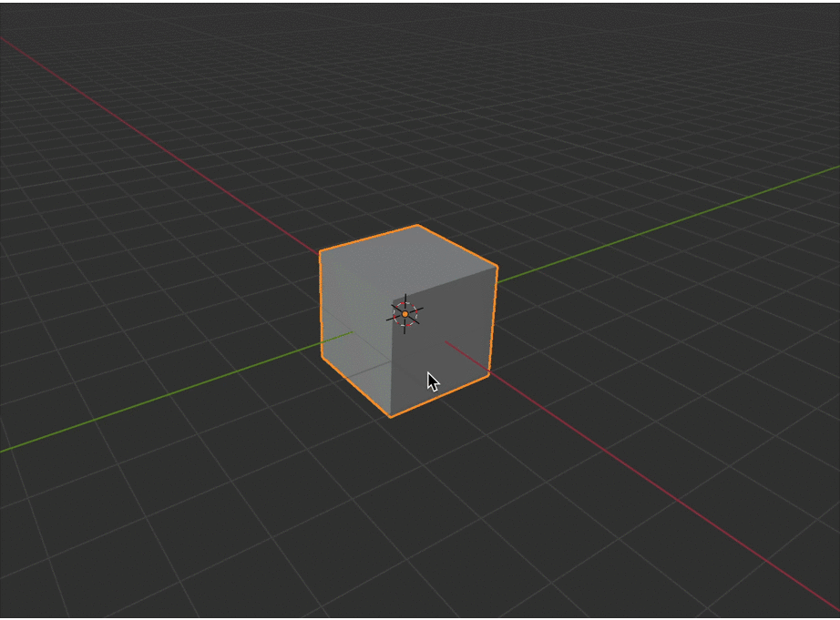The height and width of the screenshot is (620, 840).
Task: Select the gray cube in the viewport
Action: (408, 320)
